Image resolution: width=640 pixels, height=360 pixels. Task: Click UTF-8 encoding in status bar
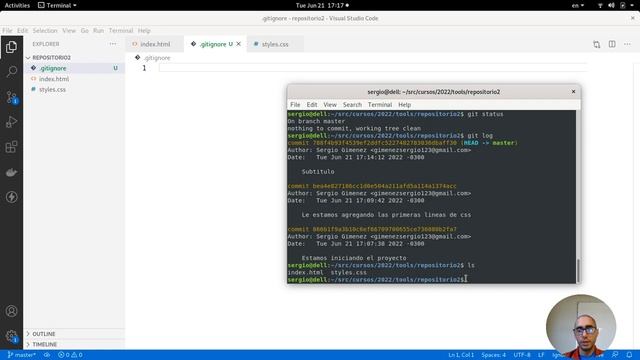pos(522,355)
